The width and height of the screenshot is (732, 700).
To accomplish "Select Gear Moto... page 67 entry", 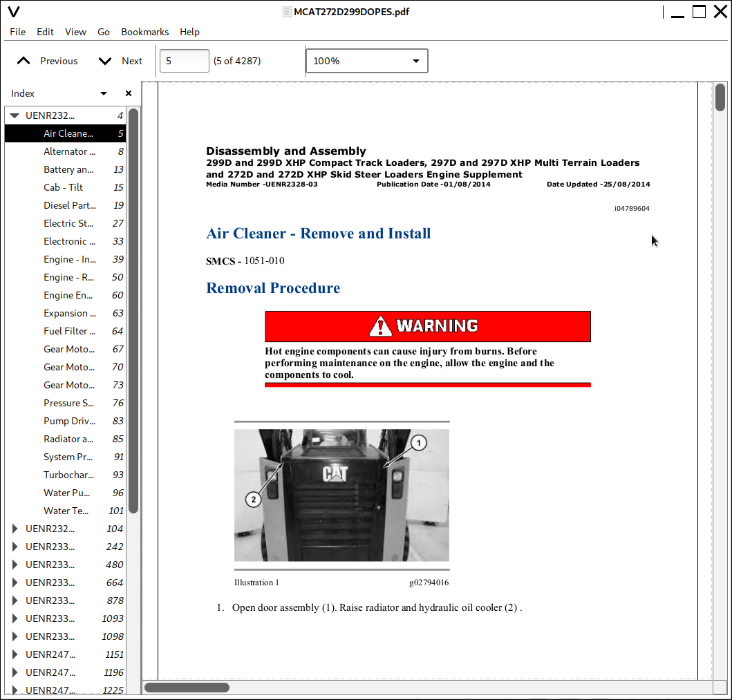I will point(66,349).
